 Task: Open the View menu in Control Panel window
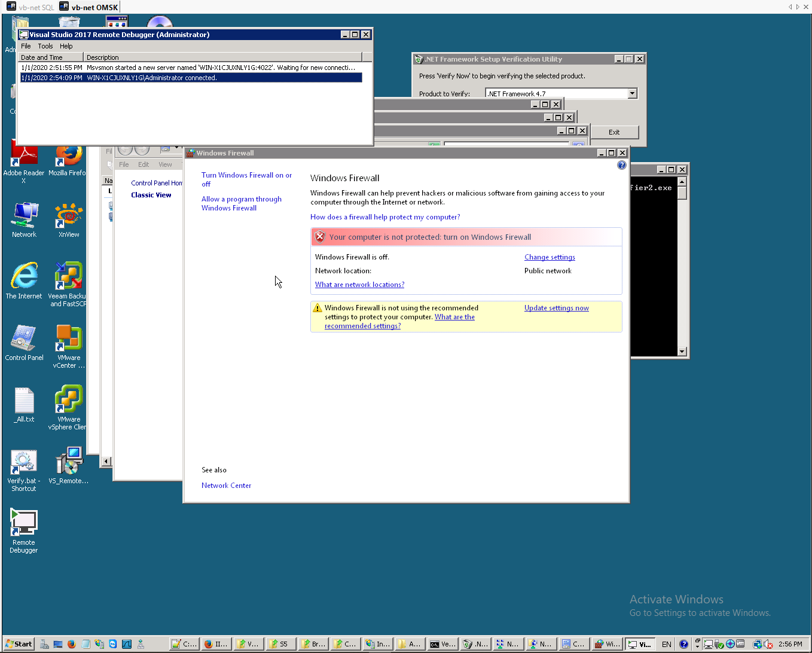(165, 164)
